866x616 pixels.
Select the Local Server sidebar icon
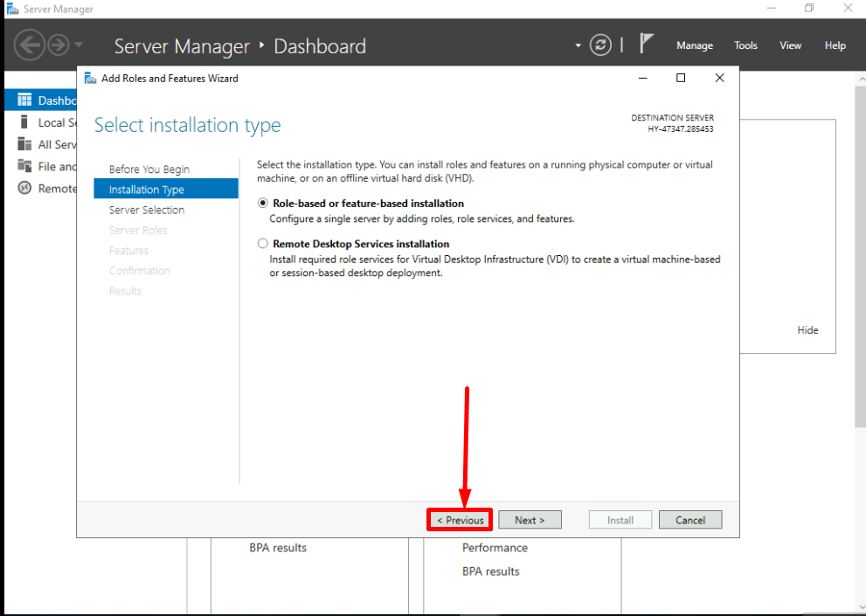[x=24, y=122]
